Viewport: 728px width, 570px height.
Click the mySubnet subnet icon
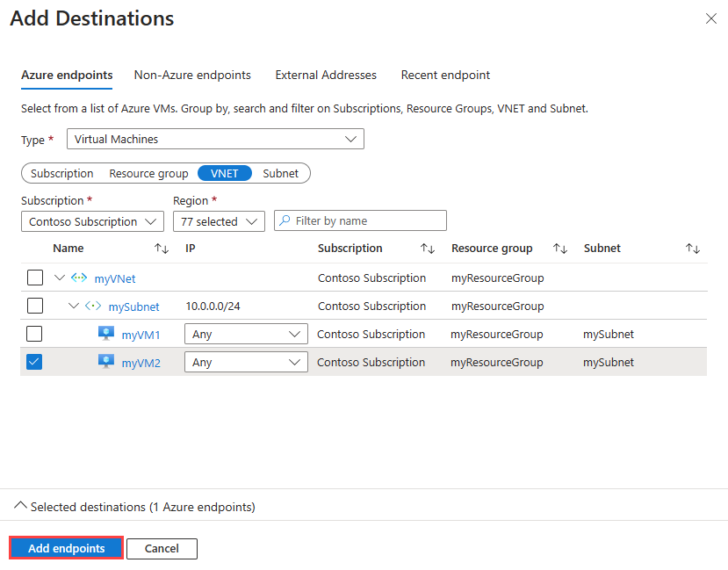93,306
